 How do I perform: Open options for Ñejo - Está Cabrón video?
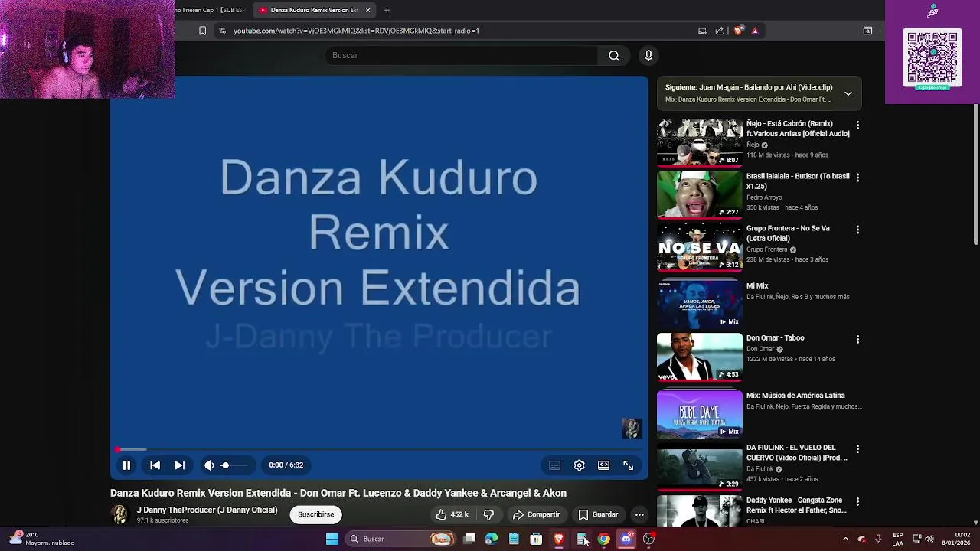(857, 125)
